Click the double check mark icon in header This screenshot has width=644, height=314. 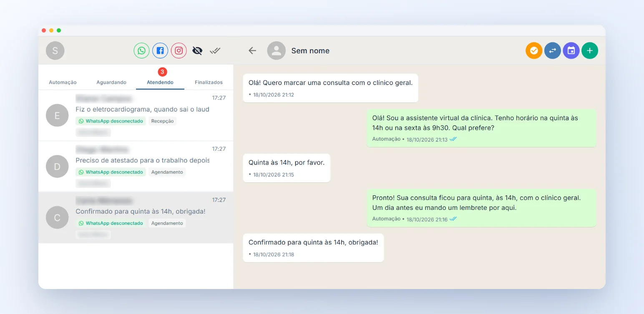pyautogui.click(x=215, y=51)
